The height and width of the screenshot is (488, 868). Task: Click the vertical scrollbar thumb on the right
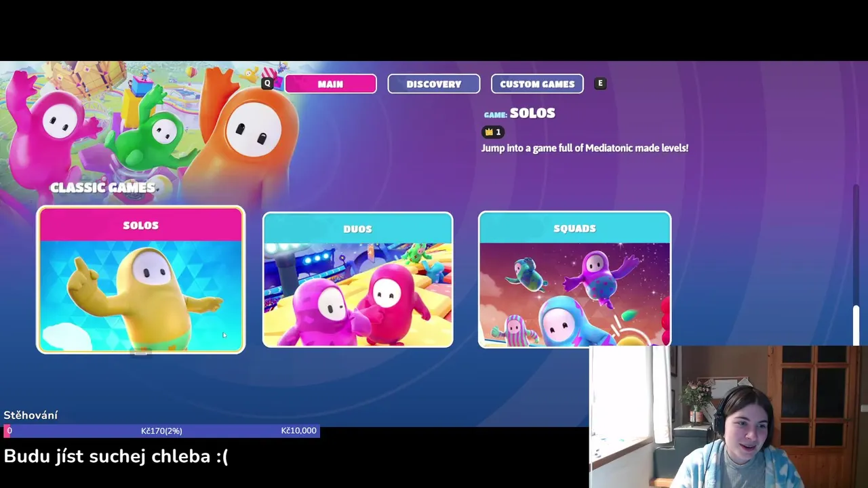tap(856, 325)
